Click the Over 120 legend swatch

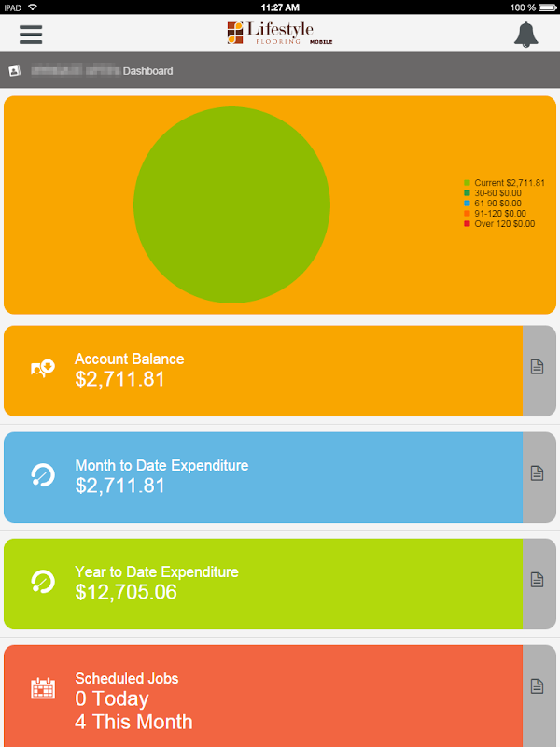[x=468, y=224]
